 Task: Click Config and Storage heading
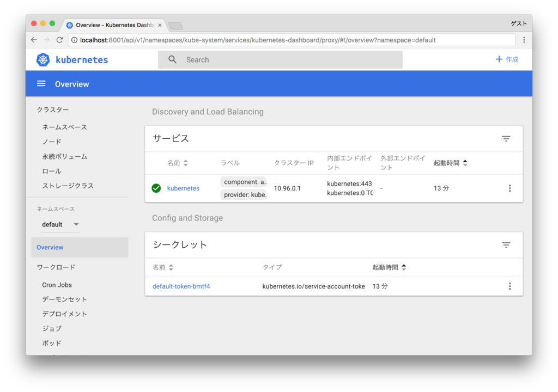coord(187,218)
